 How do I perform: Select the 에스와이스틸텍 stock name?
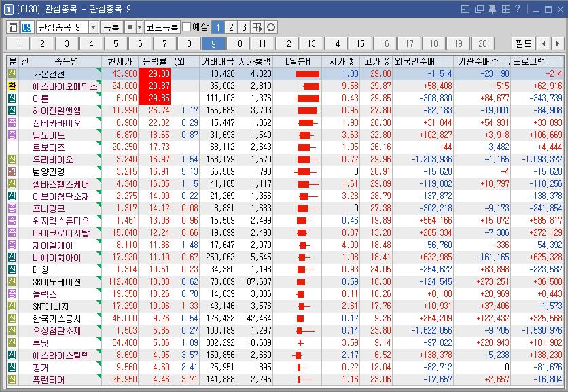61,355
